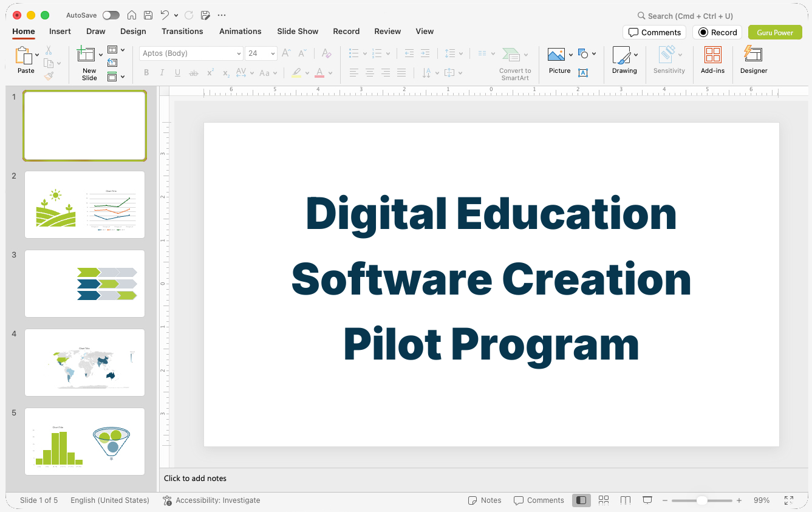The height and width of the screenshot is (512, 812).
Task: Insert a text box from the ribbon
Action: click(x=583, y=73)
